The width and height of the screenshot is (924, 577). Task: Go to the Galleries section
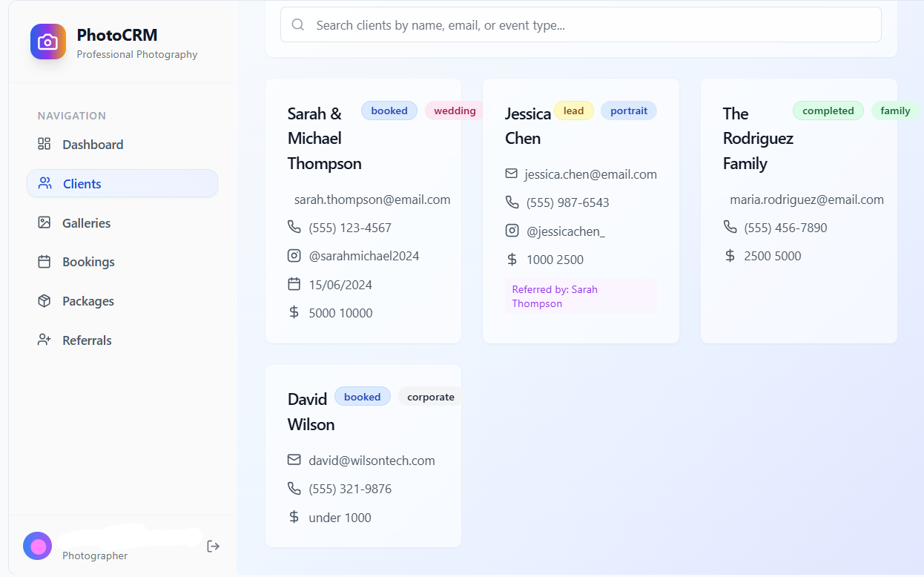[x=86, y=222]
